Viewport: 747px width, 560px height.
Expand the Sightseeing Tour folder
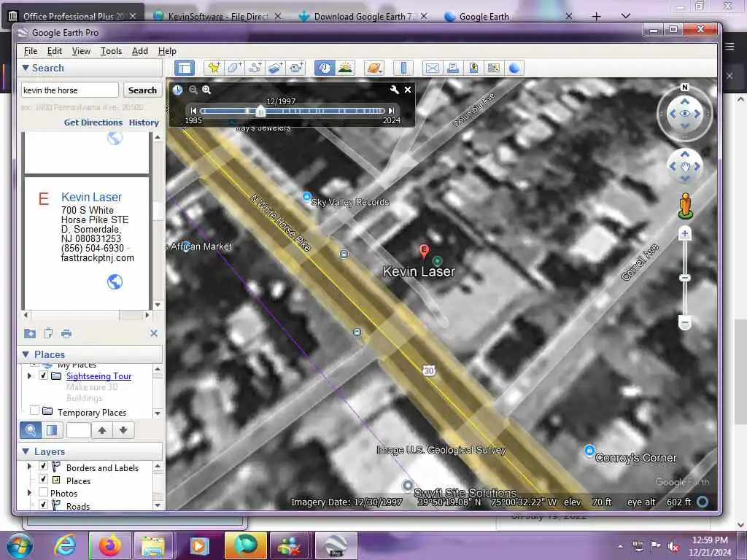[29, 376]
